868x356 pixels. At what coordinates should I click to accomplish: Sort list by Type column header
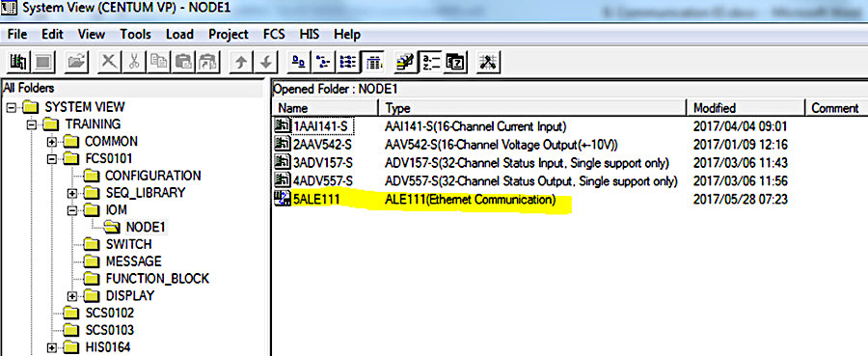532,108
